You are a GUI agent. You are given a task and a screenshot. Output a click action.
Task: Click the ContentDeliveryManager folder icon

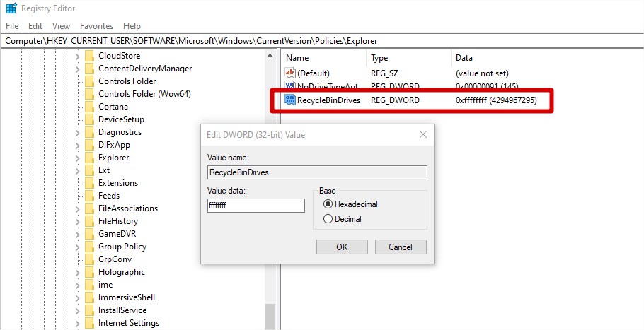pos(90,69)
